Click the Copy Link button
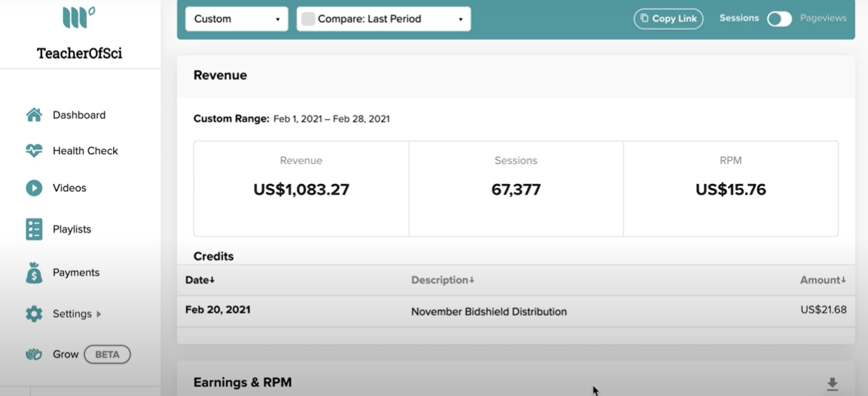868x396 pixels. point(668,19)
